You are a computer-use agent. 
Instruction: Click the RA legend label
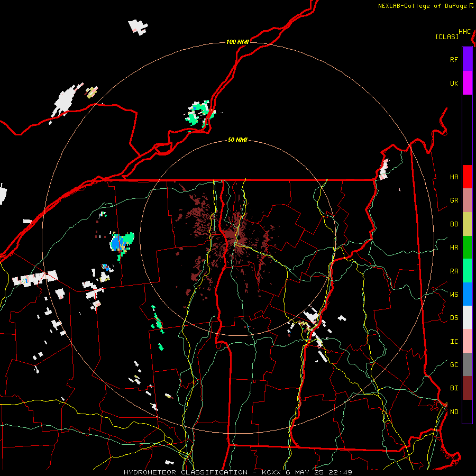pos(454,271)
